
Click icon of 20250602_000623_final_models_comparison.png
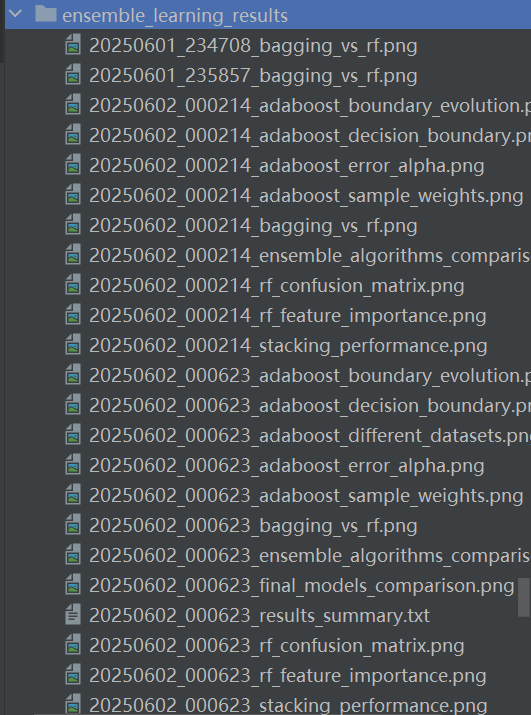pos(73,585)
